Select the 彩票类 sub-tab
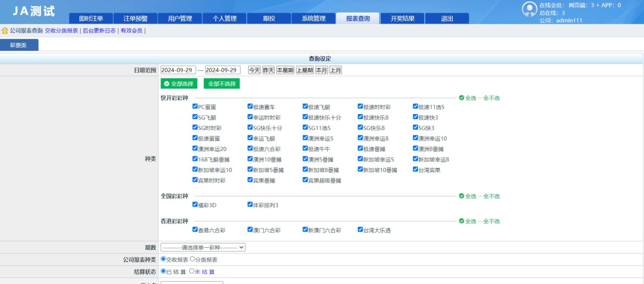This screenshot has height=284, width=644. [x=18, y=45]
